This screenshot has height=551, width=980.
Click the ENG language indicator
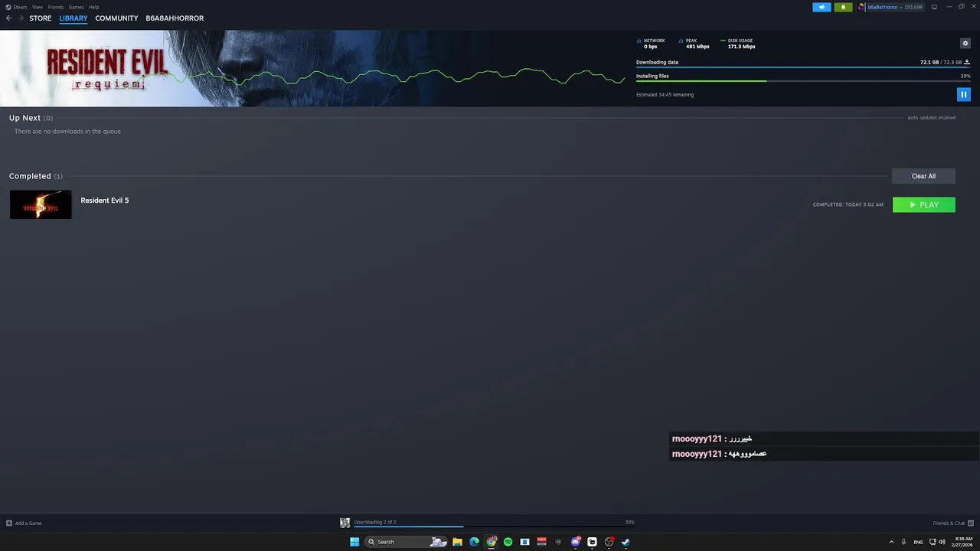pyautogui.click(x=919, y=542)
